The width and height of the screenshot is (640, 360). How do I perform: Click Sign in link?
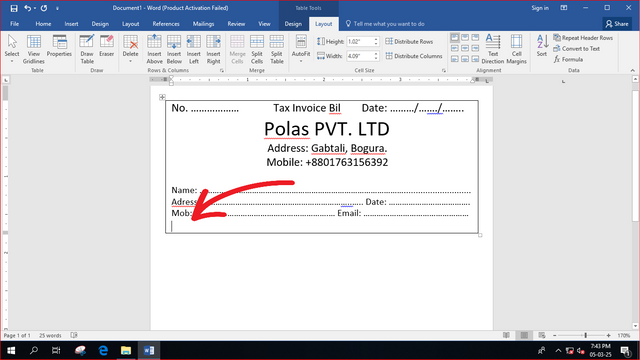tap(540, 8)
